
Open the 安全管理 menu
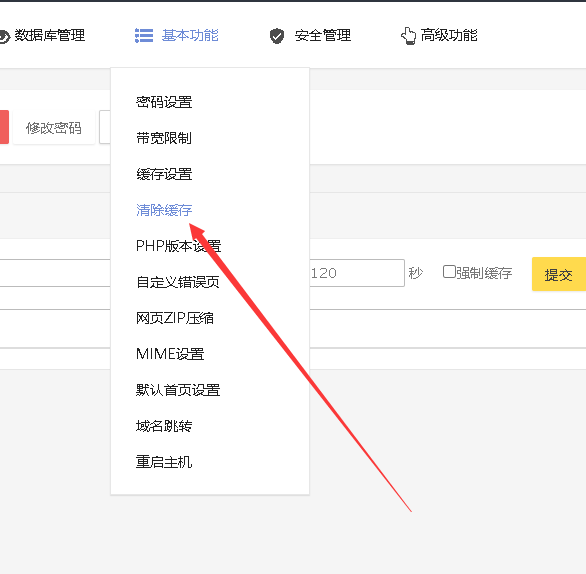[323, 36]
